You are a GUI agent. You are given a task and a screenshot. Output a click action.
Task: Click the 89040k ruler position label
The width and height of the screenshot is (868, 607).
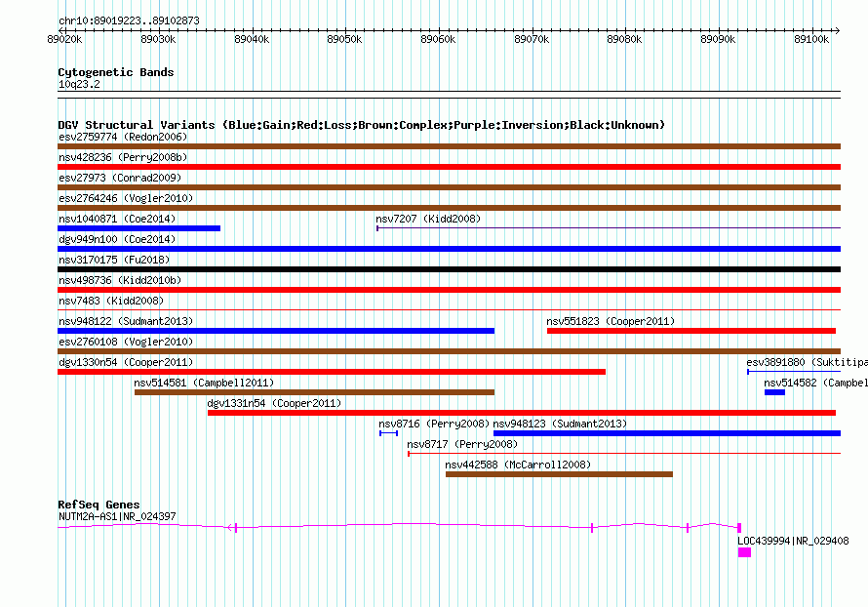[x=252, y=39]
